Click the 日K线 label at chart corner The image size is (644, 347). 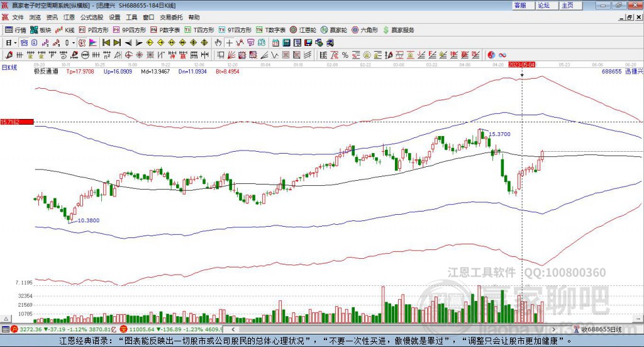9,67
